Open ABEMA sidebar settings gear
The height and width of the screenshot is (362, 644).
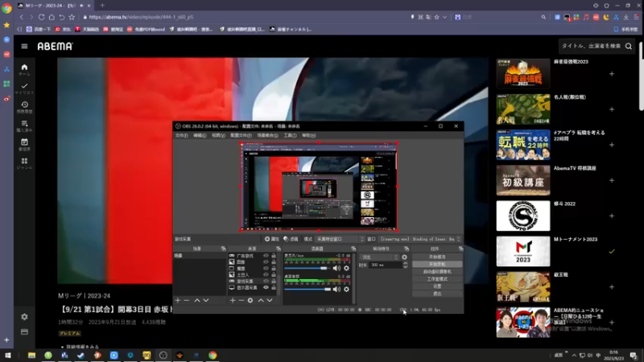coord(24,316)
